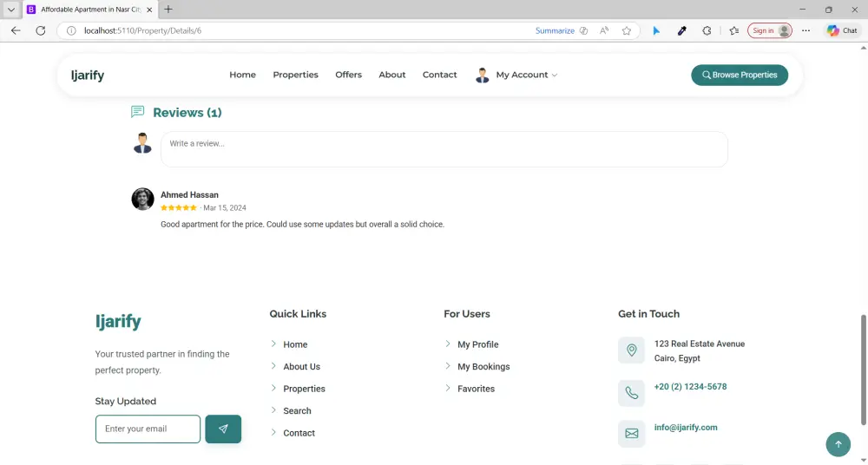Submit newsletter with paper plane button
This screenshot has width=868, height=465.
click(x=223, y=429)
